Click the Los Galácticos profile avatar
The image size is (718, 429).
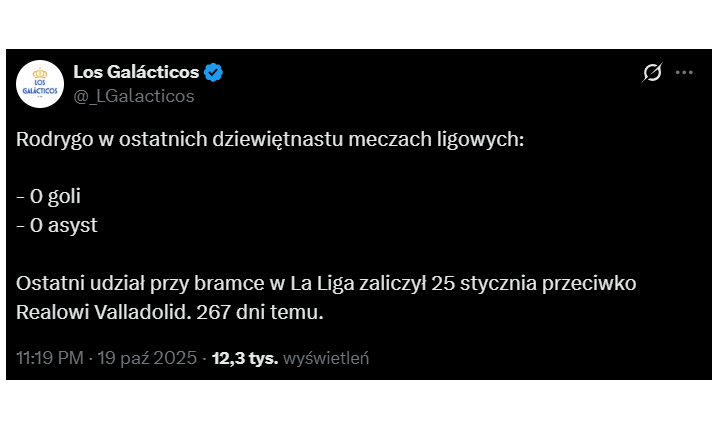point(41,83)
